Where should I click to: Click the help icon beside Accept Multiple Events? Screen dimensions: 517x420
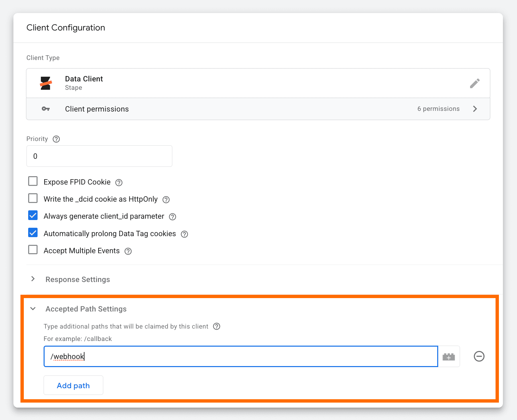(x=128, y=251)
